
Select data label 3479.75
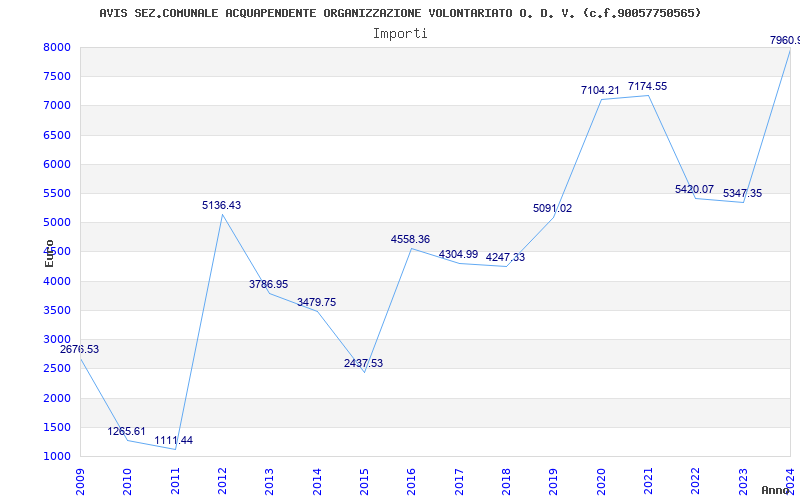[316, 302]
